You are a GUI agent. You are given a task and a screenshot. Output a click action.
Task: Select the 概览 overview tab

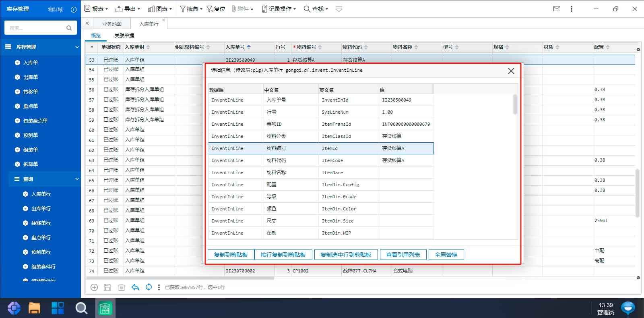[x=96, y=35]
